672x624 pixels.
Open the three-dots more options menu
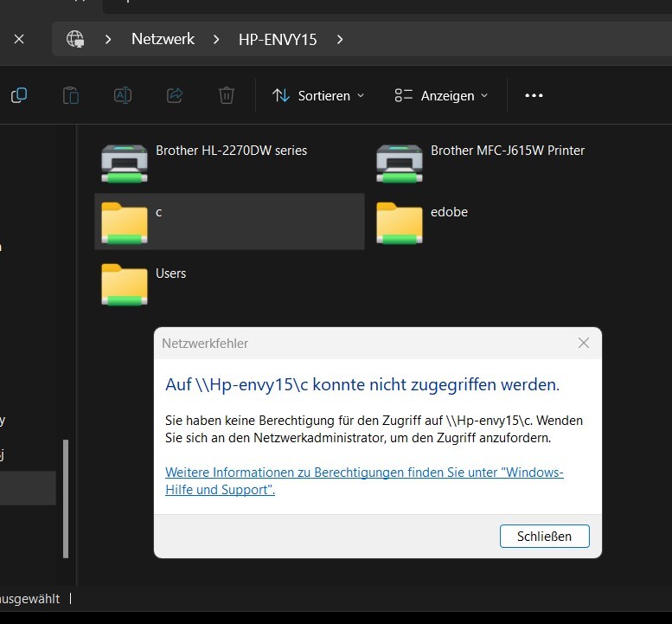[x=534, y=95]
